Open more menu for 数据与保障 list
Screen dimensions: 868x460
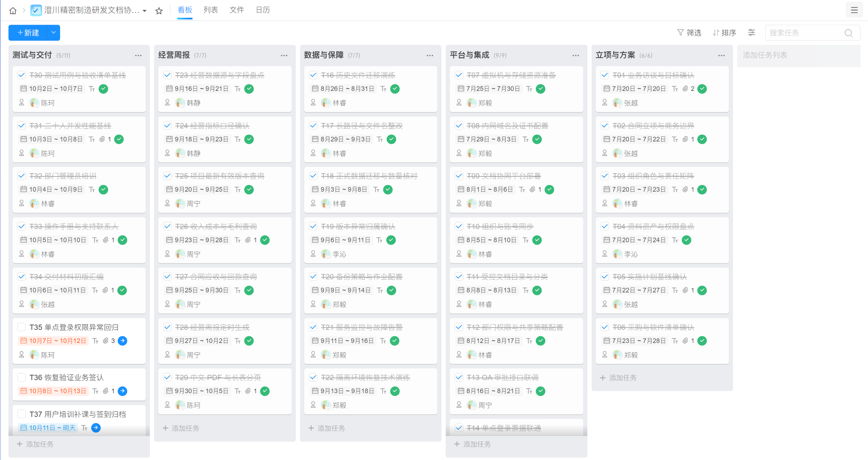point(430,56)
